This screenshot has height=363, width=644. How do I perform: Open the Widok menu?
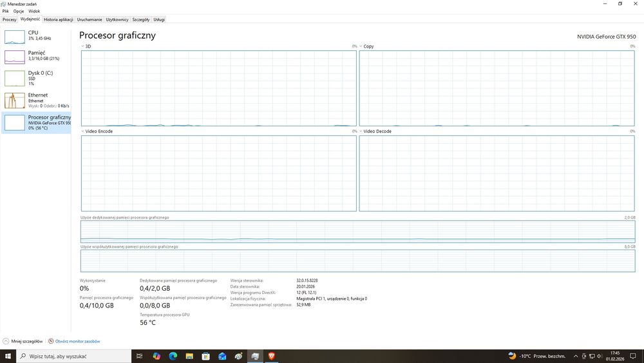tap(34, 11)
